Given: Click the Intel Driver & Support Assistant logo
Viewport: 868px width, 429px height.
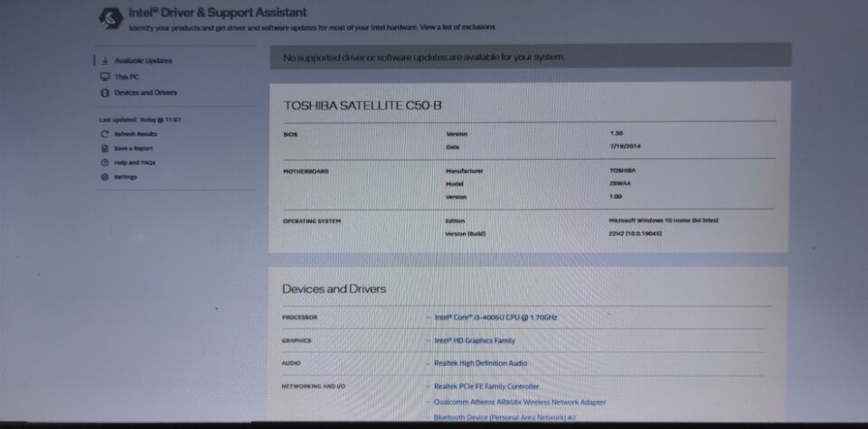Looking at the screenshot, I should pos(110,18).
